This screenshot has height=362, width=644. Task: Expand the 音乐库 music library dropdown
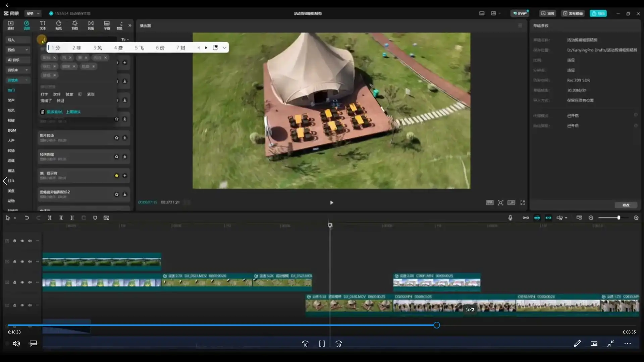coord(26,70)
